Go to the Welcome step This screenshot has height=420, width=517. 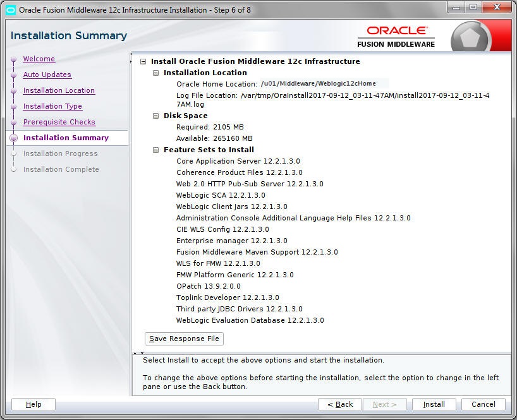click(x=39, y=59)
